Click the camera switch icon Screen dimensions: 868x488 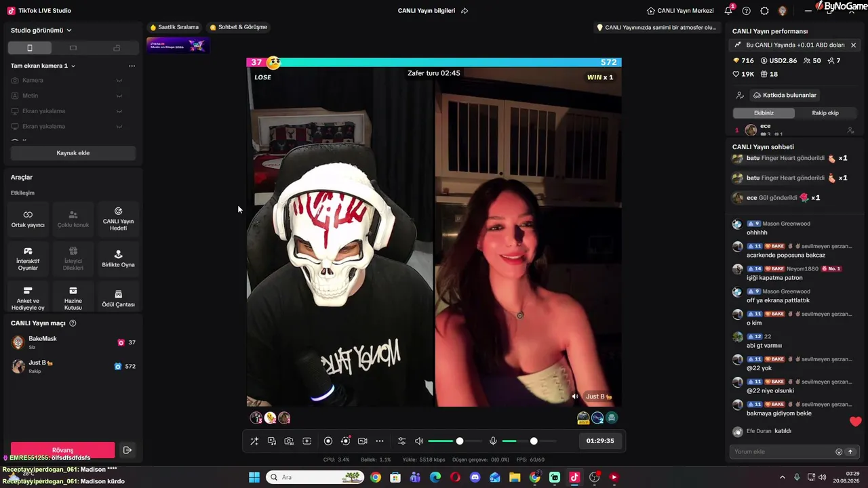pos(363,441)
